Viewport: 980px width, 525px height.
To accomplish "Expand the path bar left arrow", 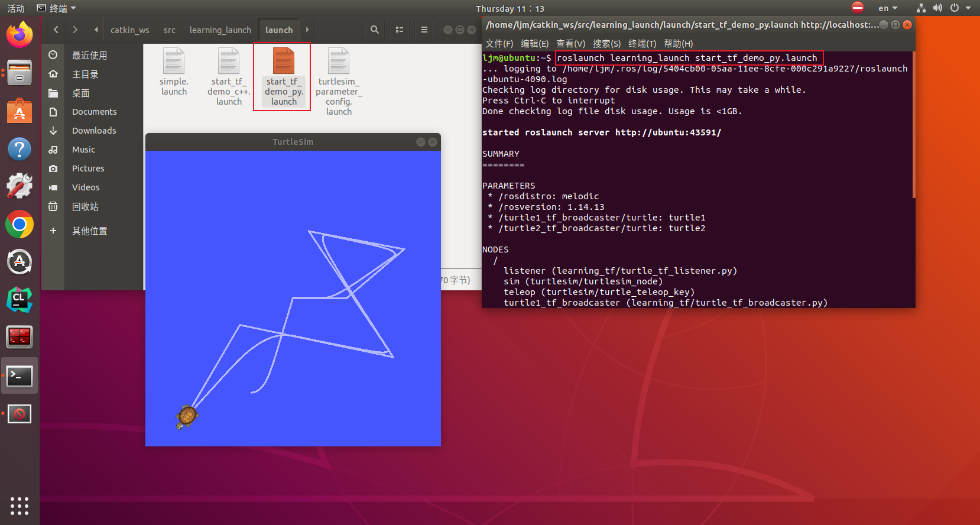I will (96, 30).
